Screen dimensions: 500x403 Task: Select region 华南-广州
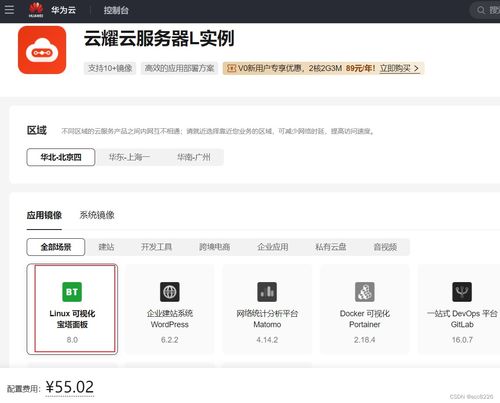(x=193, y=157)
